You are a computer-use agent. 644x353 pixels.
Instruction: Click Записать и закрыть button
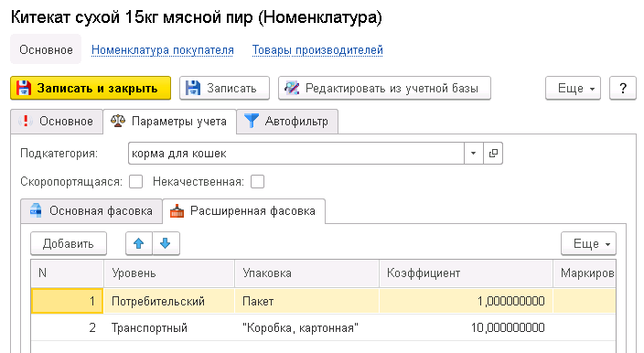click(x=91, y=88)
